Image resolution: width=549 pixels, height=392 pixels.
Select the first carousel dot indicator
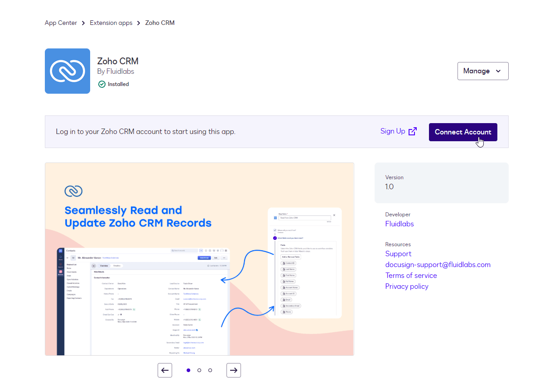point(188,370)
